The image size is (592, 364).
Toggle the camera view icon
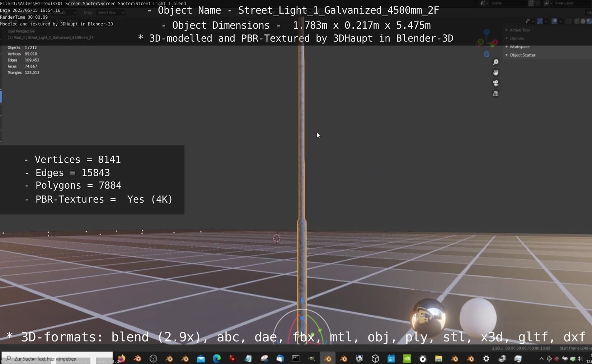pyautogui.click(x=495, y=83)
